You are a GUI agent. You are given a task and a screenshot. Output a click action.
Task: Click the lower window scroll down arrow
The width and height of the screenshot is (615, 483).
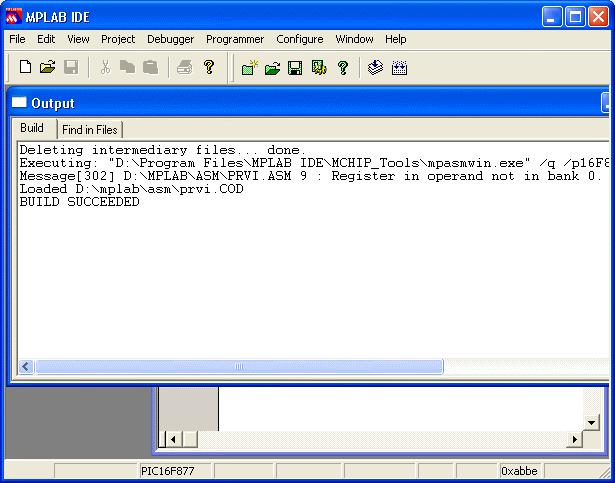coord(591,423)
